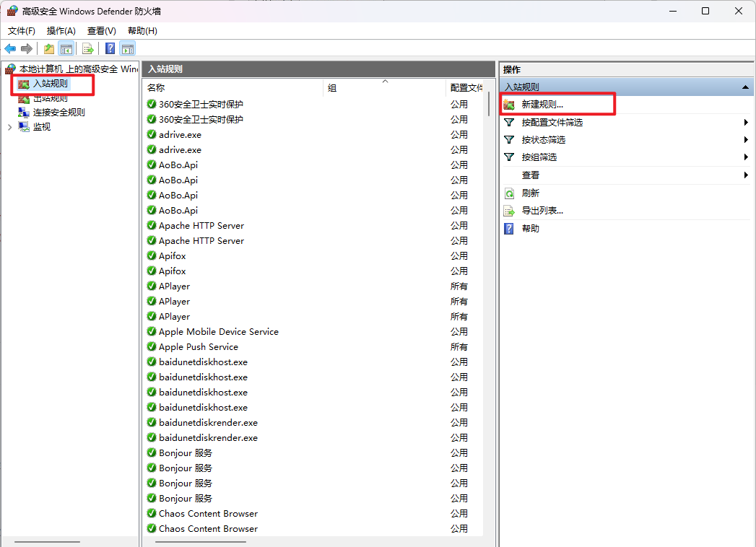Click 导出列表... action
This screenshot has width=756, height=547.
click(542, 211)
